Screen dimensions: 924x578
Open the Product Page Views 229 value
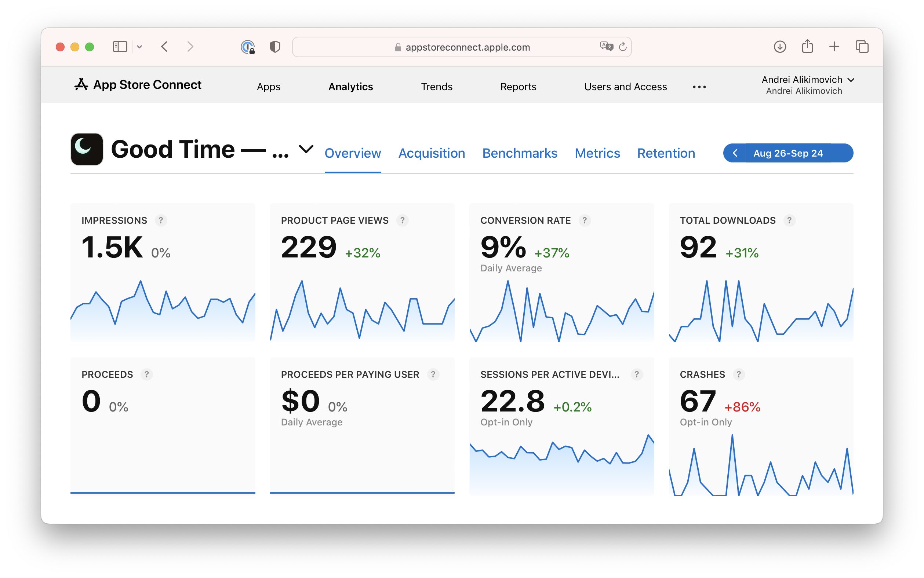[309, 247]
